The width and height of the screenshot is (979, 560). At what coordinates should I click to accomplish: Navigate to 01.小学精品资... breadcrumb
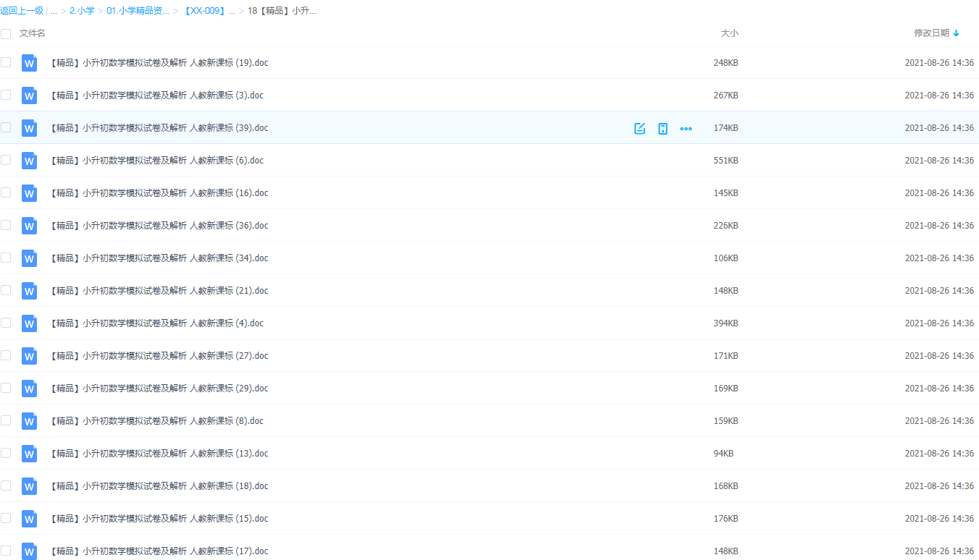pos(138,11)
